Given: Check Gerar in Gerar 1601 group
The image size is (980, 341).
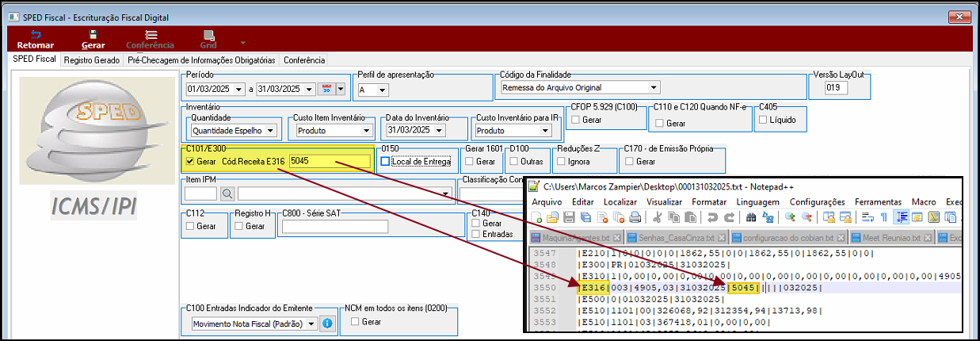Looking at the screenshot, I should tap(470, 161).
